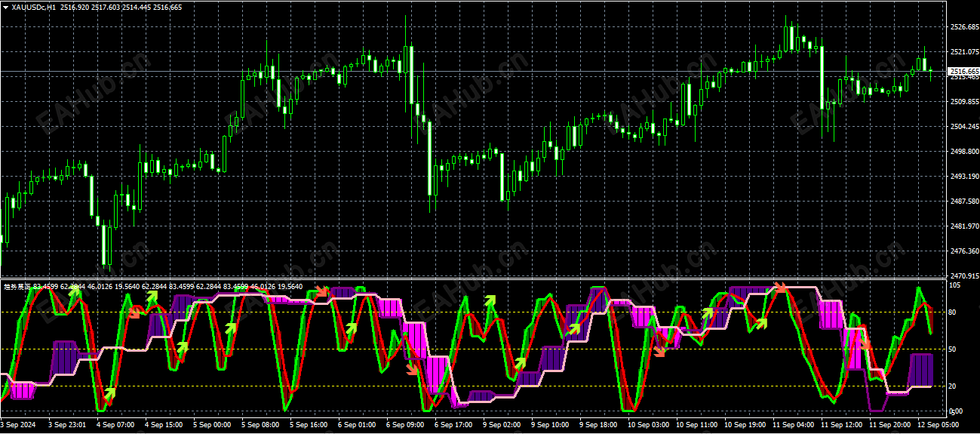Click indicator scale value 105
The image size is (980, 434).
tap(956, 285)
